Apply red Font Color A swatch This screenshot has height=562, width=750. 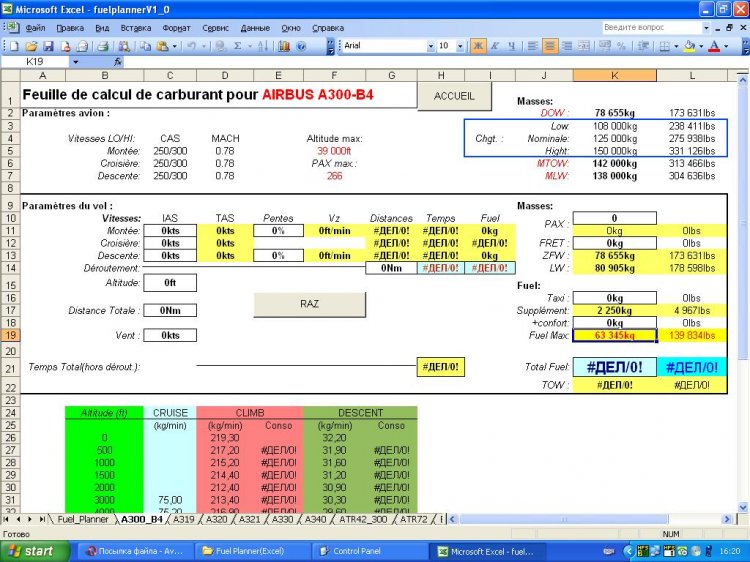pos(714,46)
